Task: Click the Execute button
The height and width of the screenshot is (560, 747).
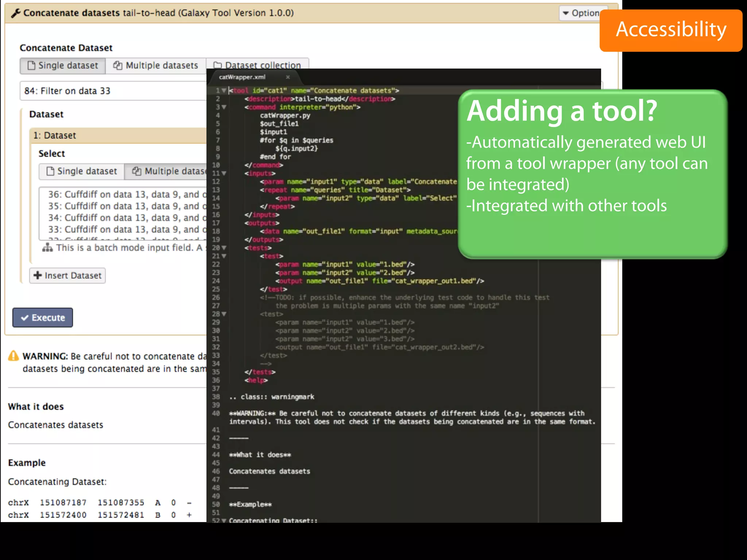Action: 43,318
